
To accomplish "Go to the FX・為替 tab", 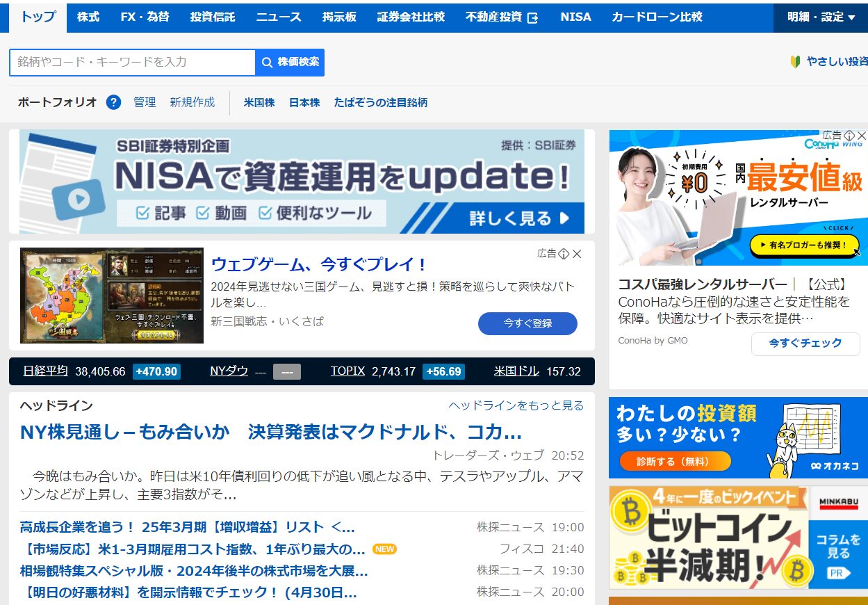I will point(145,17).
